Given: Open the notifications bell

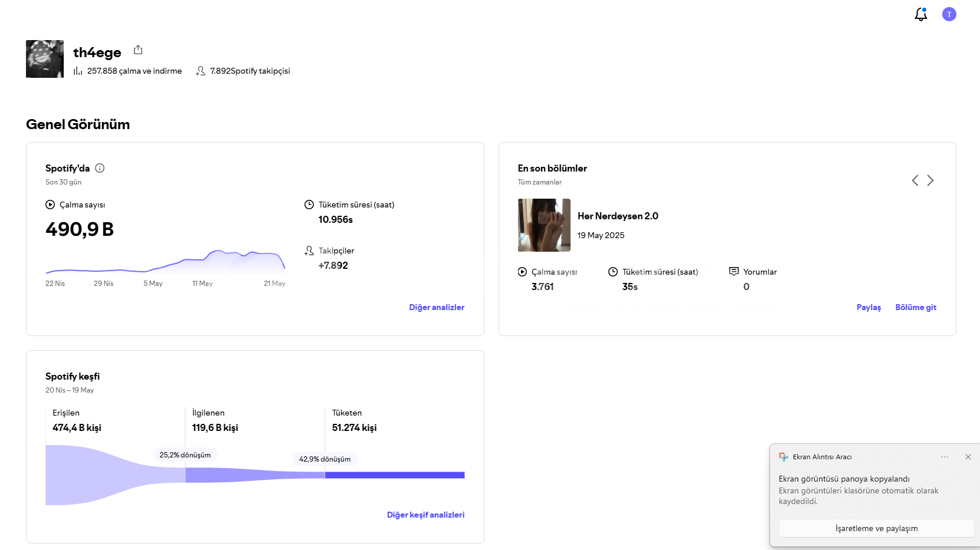Looking at the screenshot, I should (920, 15).
